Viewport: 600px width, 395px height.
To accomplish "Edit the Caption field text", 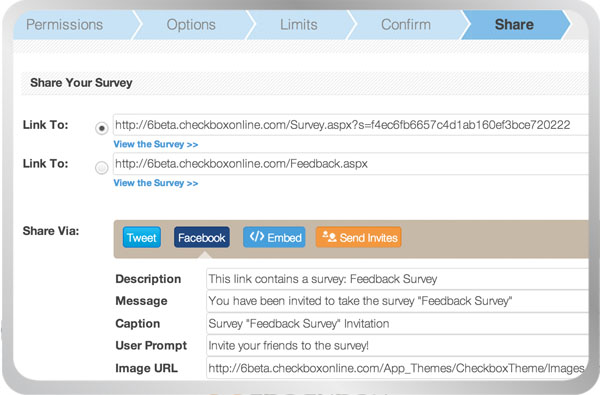I will (x=397, y=323).
